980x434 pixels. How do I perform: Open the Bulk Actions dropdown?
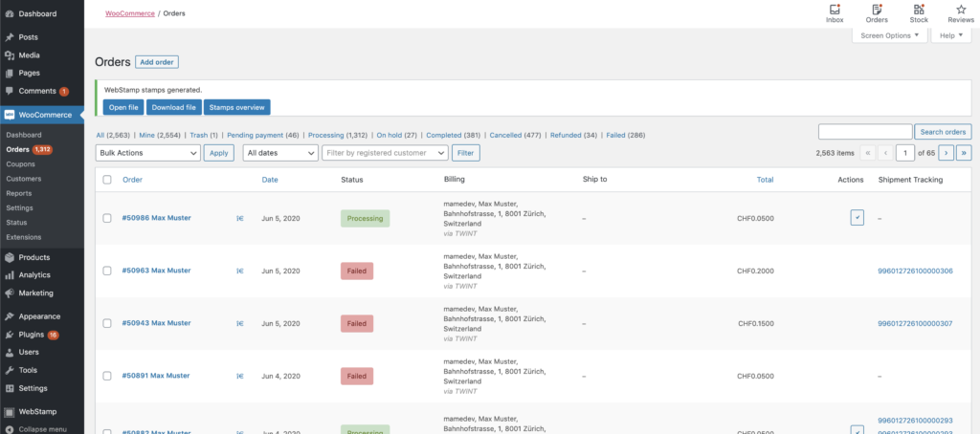point(148,153)
